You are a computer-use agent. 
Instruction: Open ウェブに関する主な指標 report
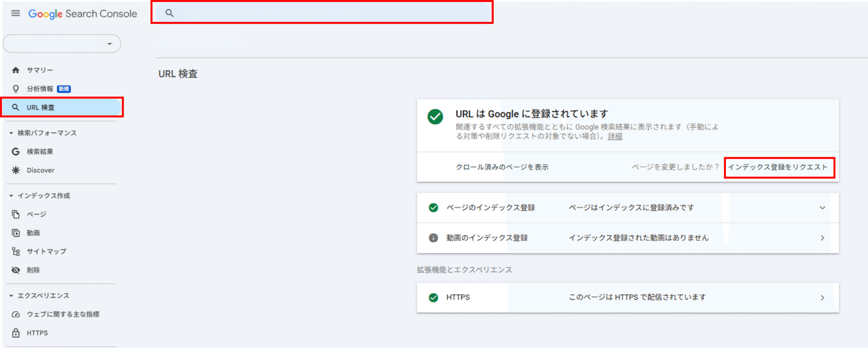[63, 314]
